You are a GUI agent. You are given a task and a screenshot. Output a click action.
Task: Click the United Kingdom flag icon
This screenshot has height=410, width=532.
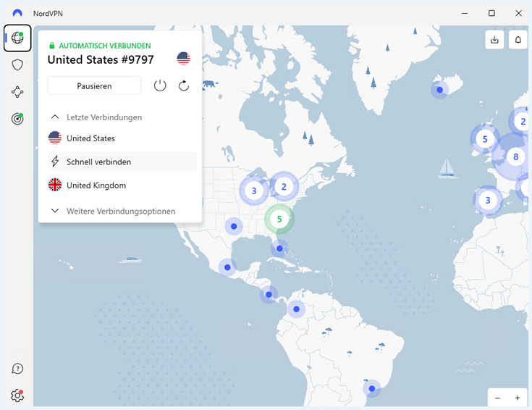pyautogui.click(x=55, y=185)
